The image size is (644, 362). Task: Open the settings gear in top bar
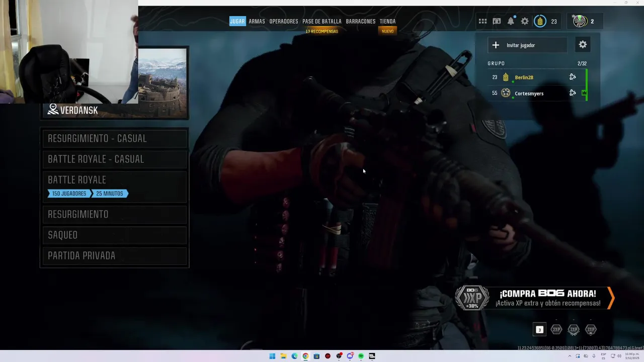[x=525, y=21]
